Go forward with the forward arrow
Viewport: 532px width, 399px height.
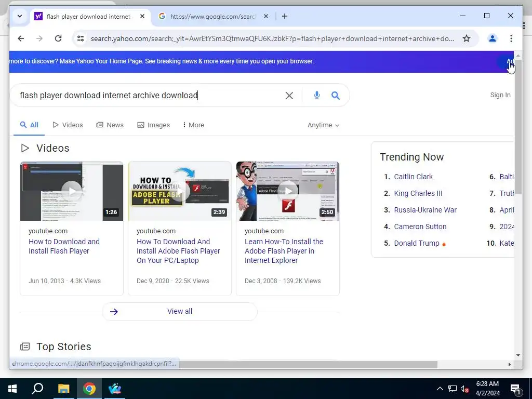pyautogui.click(x=39, y=38)
